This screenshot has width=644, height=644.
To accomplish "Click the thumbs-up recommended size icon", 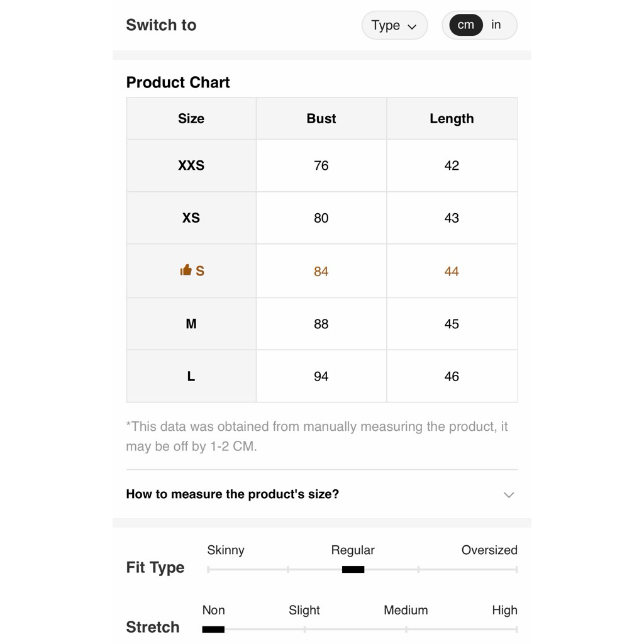I will tap(186, 270).
